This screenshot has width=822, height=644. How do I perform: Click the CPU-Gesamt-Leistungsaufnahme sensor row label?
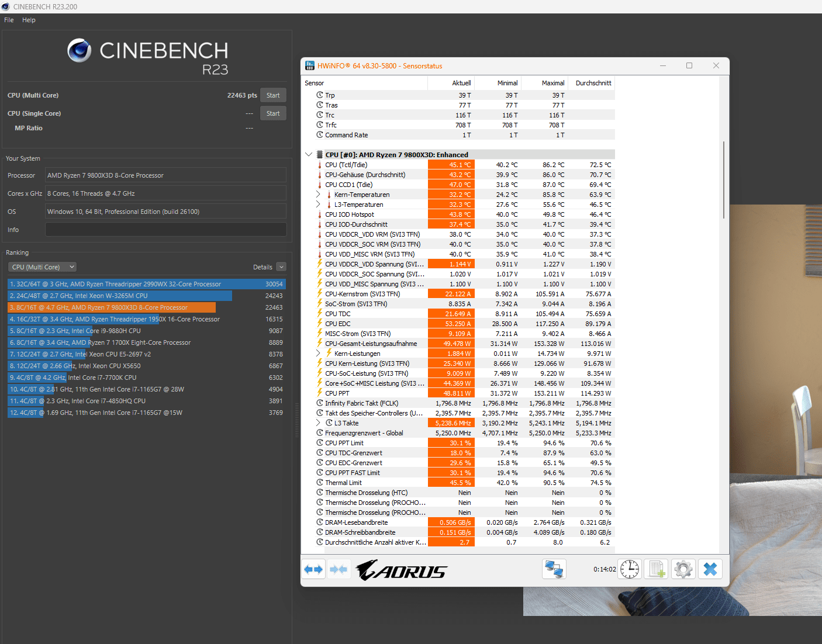coord(371,344)
